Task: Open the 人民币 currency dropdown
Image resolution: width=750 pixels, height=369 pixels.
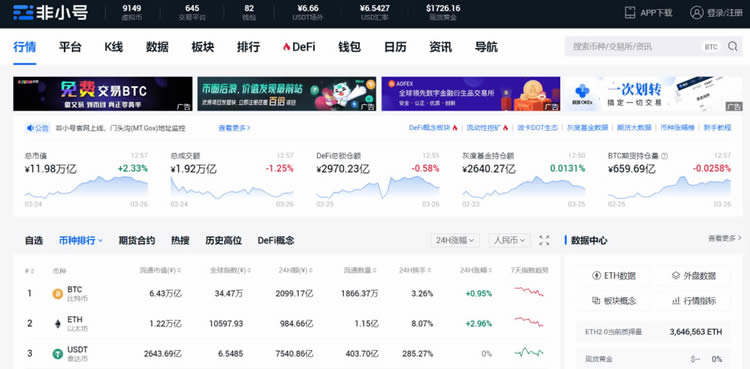Action: pyautogui.click(x=509, y=240)
